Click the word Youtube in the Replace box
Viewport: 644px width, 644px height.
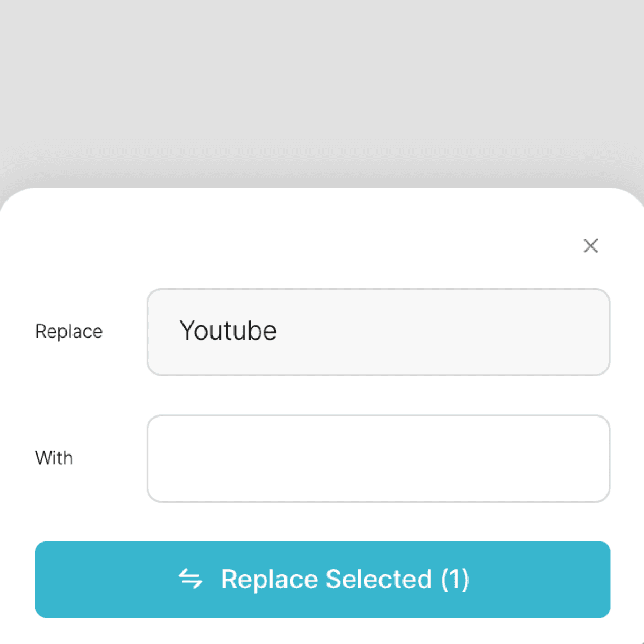(228, 331)
